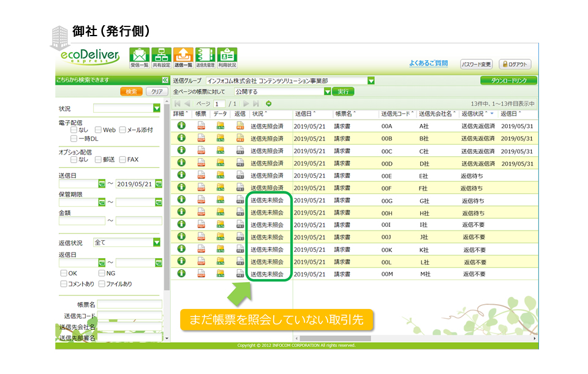Tick the NG checkbox under 返信日
The height and width of the screenshot is (374, 588).
pos(101,273)
